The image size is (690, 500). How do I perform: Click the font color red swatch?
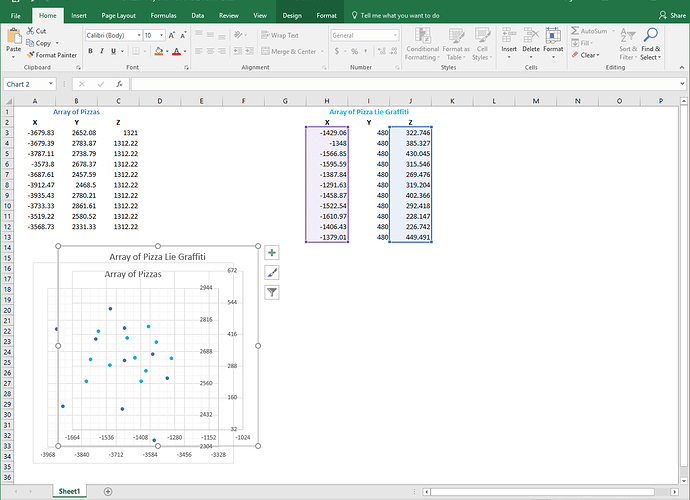(176, 51)
